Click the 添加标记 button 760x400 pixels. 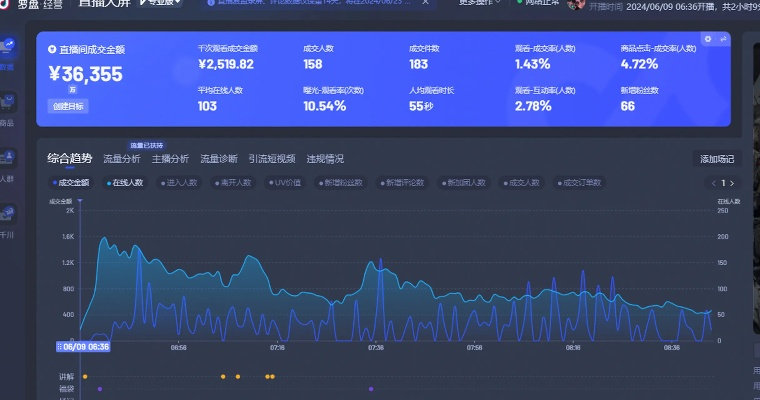pyautogui.click(x=716, y=159)
